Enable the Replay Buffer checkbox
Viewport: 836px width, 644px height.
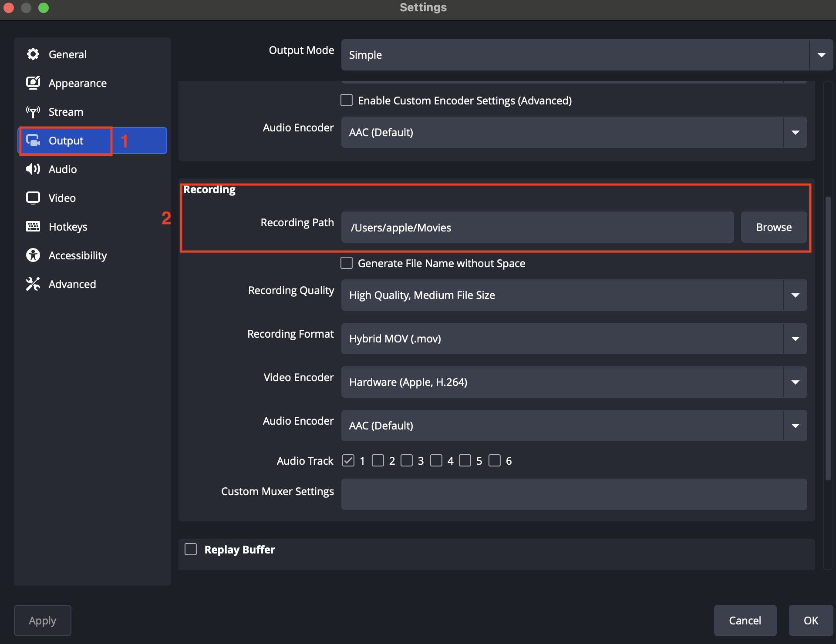coord(191,549)
